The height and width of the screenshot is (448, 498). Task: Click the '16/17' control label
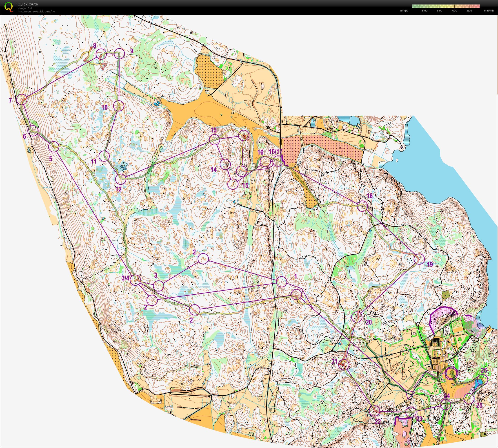coord(276,151)
